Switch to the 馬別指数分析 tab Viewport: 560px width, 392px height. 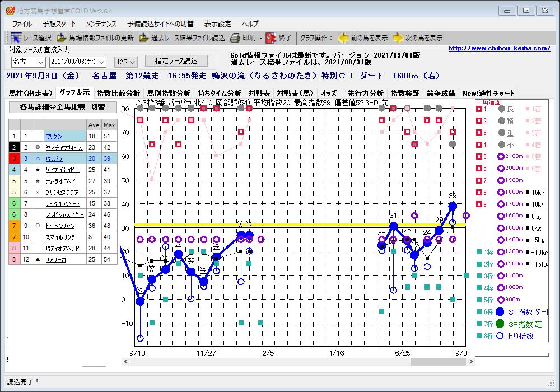point(169,93)
